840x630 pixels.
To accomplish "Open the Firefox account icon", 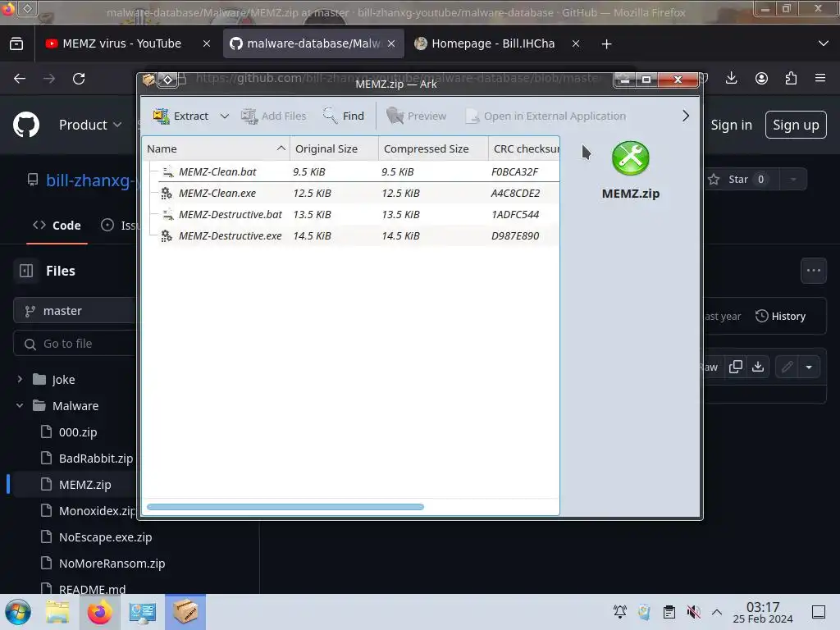I will (x=761, y=78).
